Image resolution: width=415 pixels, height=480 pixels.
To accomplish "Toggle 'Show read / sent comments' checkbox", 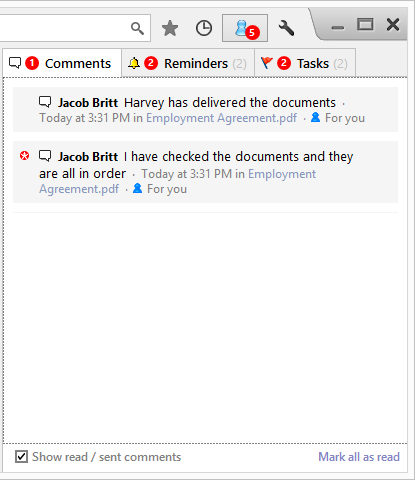I will pos(21,457).
